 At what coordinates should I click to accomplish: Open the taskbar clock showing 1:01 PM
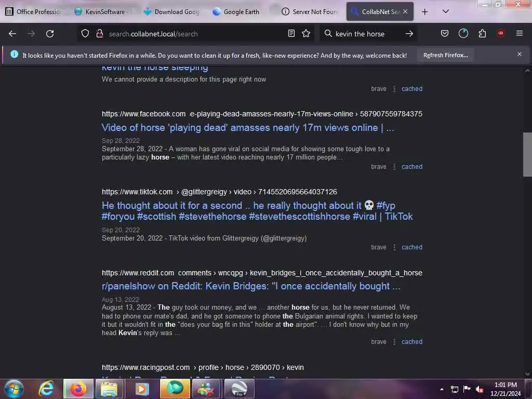pyautogui.click(x=506, y=389)
